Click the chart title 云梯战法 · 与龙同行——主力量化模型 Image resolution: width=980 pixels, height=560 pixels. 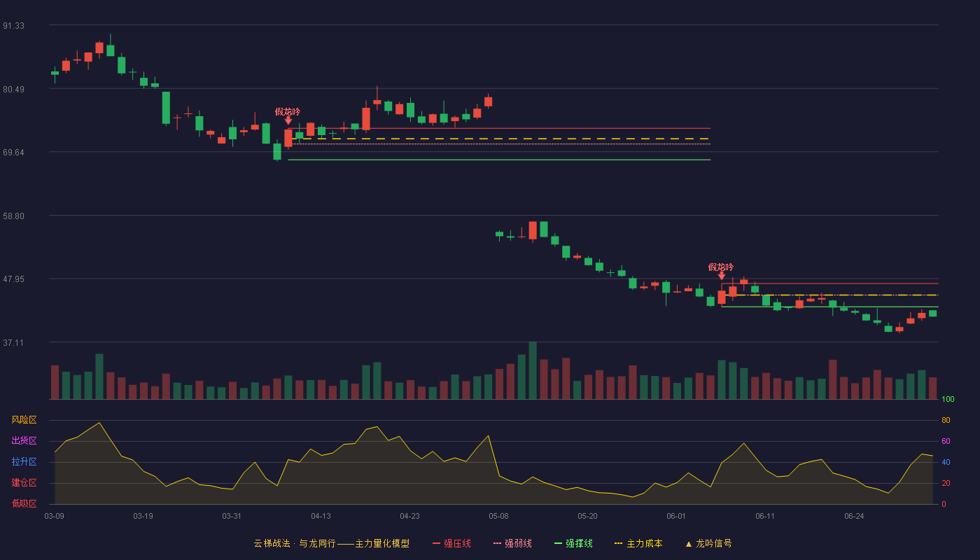331,543
